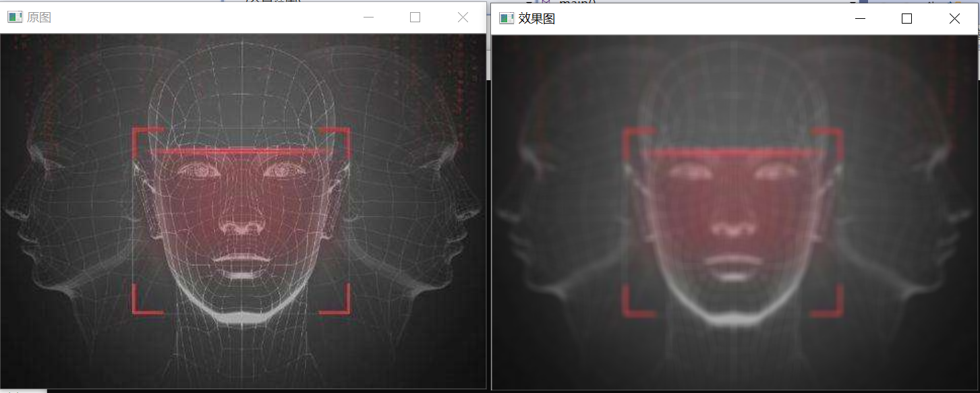980x393 pixels.
Task: Minimize the 效果图 window
Action: [x=860, y=19]
